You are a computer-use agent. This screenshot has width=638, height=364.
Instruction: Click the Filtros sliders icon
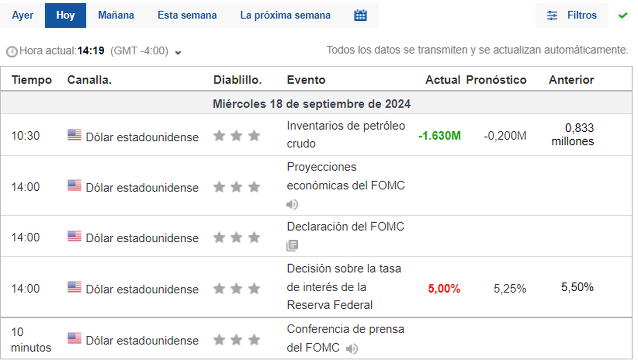coord(552,15)
